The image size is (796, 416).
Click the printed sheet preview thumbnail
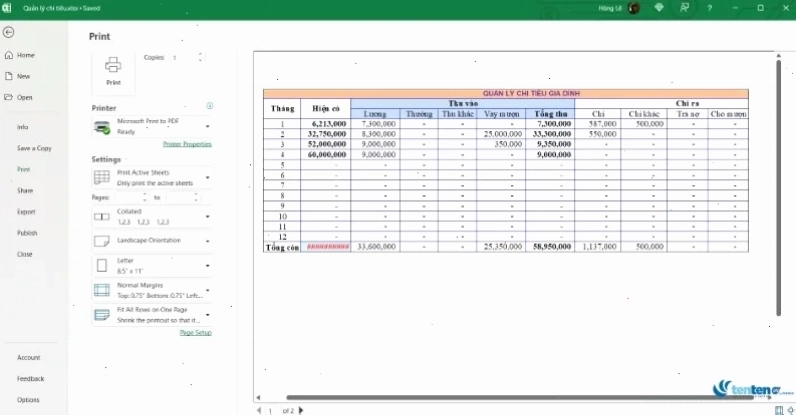506,170
